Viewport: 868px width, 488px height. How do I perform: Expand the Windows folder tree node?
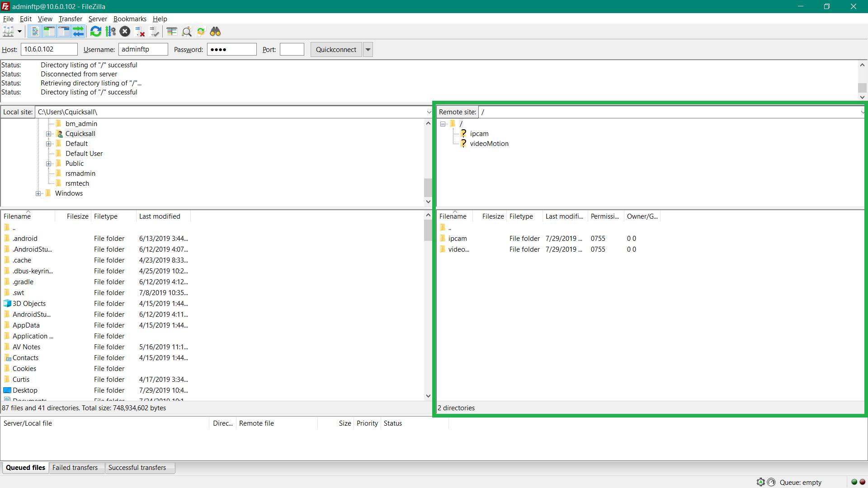tap(38, 193)
